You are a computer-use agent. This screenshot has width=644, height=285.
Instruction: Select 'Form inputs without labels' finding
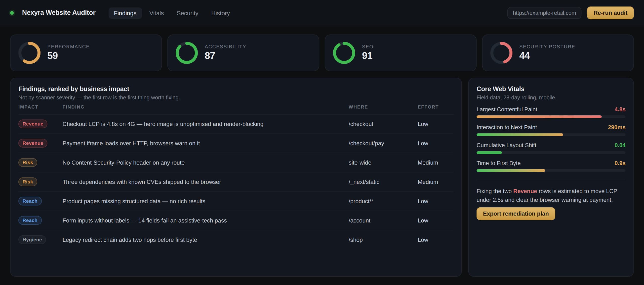(236, 220)
